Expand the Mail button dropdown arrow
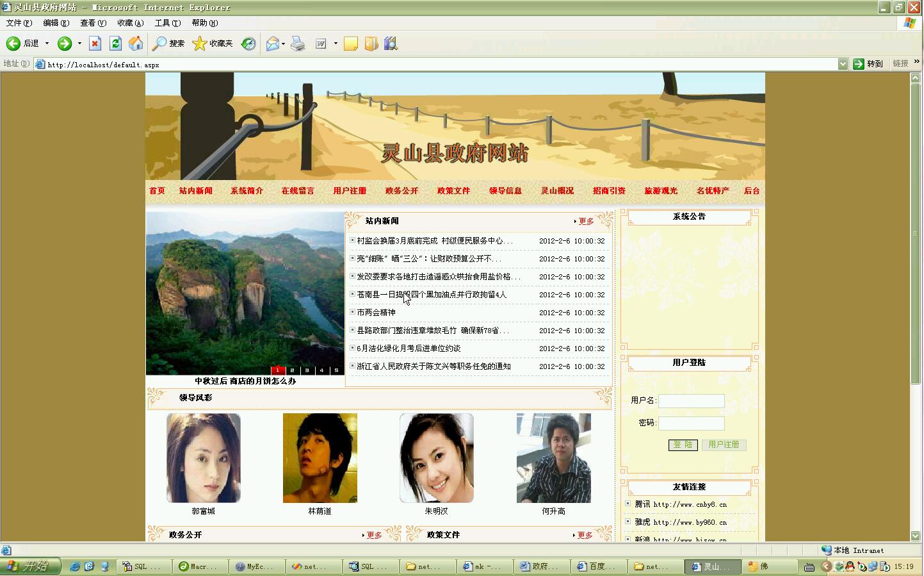Screen dimensions: 924x576 tap(283, 44)
